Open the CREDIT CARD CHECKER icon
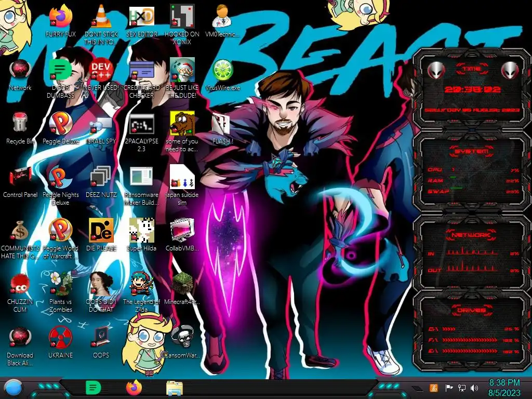Screen dimensions: 532x399 (141, 70)
